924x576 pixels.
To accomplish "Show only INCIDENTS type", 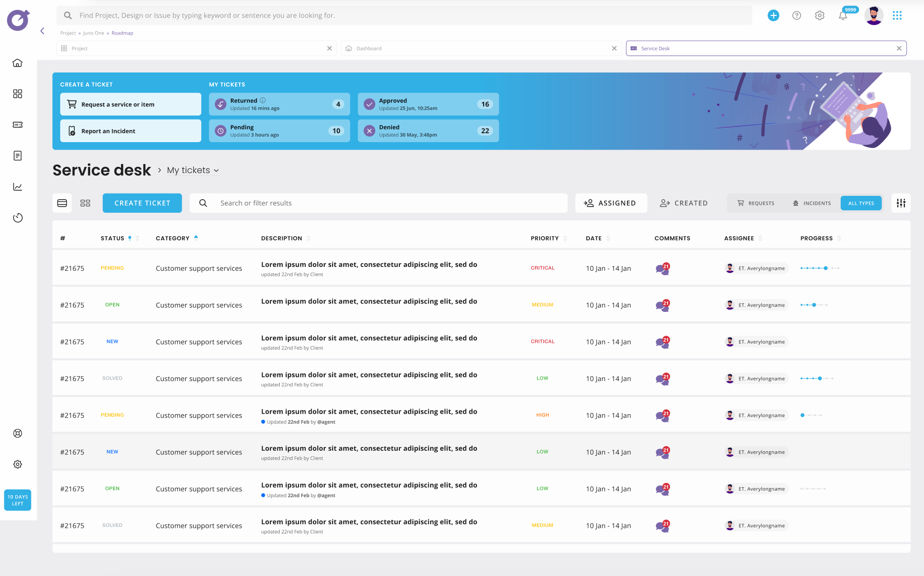I will pyautogui.click(x=812, y=203).
